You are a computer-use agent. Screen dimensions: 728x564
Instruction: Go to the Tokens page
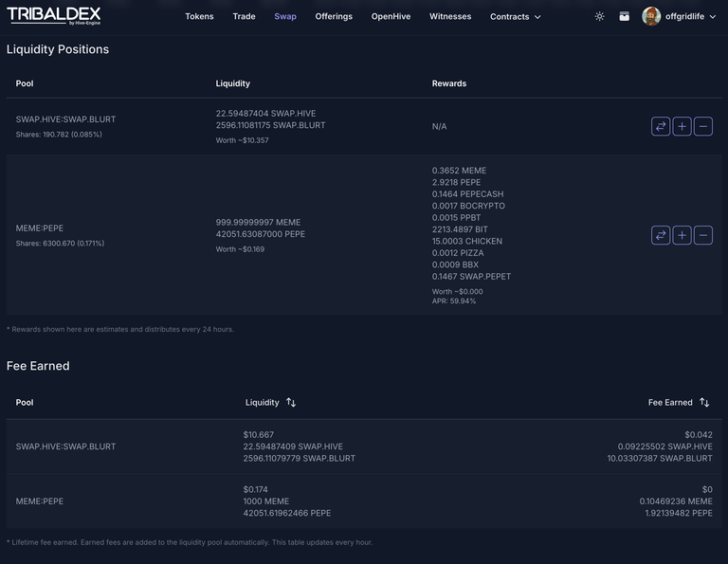tap(199, 16)
